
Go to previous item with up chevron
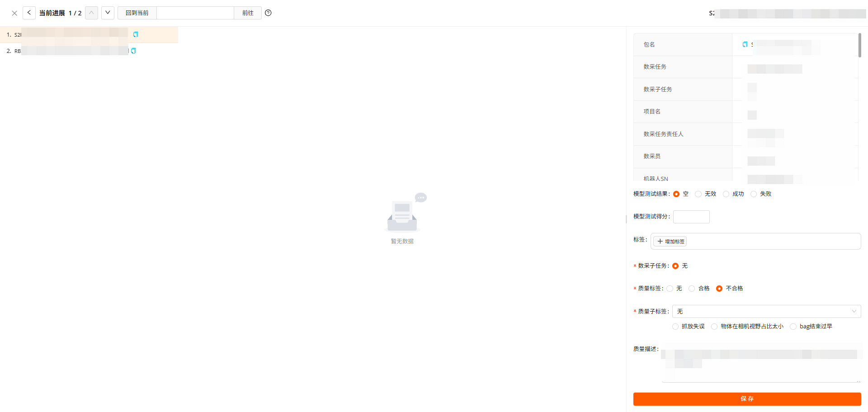pos(91,13)
